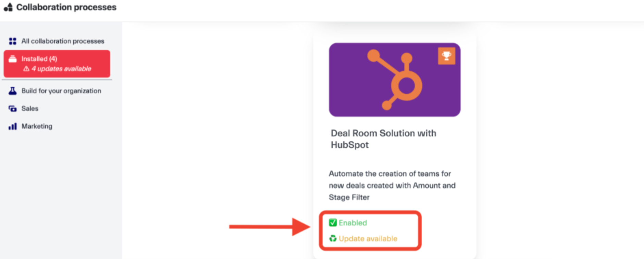Image resolution: width=644 pixels, height=259 pixels.
Task: Toggle the green Enabled checkbox
Action: [x=333, y=223]
